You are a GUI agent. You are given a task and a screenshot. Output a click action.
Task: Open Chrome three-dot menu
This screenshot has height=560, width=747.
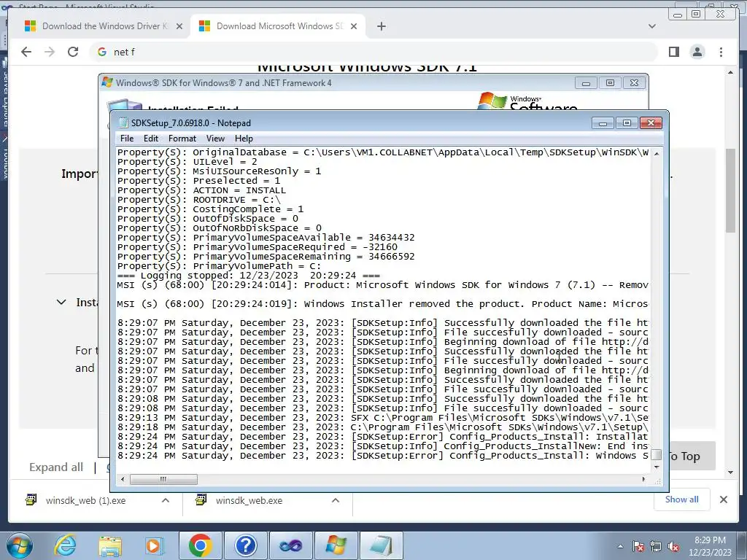(x=721, y=52)
